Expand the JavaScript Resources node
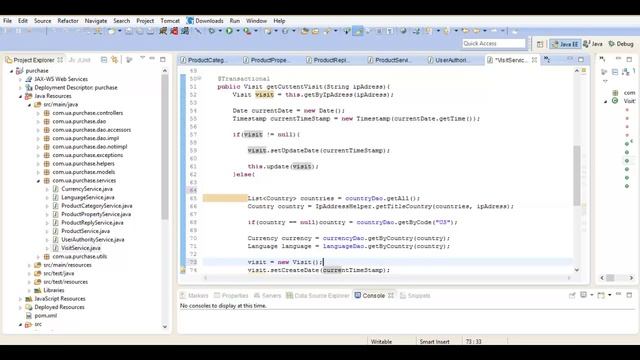This screenshot has width=640, height=360. coord(20,299)
